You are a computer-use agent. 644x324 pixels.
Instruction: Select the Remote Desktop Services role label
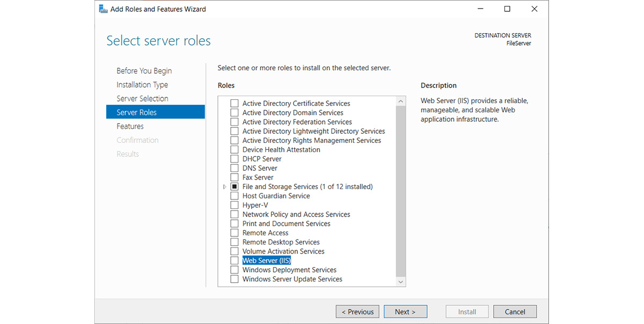(x=281, y=242)
